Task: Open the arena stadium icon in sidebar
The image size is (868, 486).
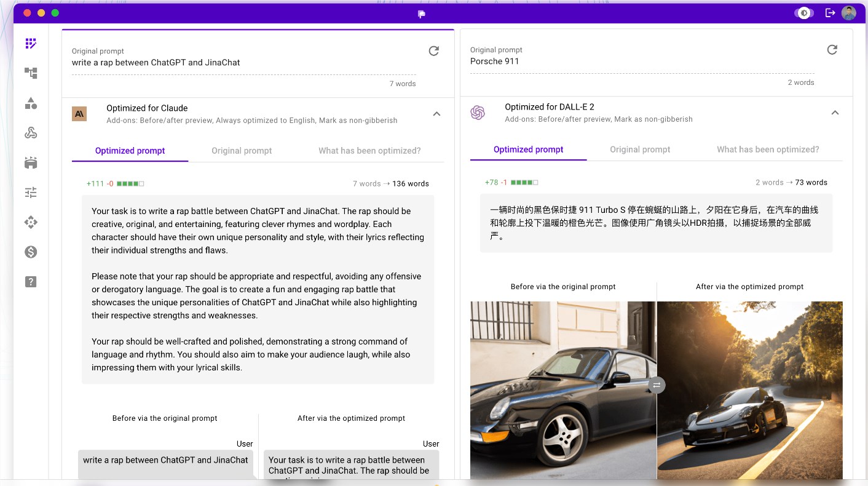Action: pos(31,162)
